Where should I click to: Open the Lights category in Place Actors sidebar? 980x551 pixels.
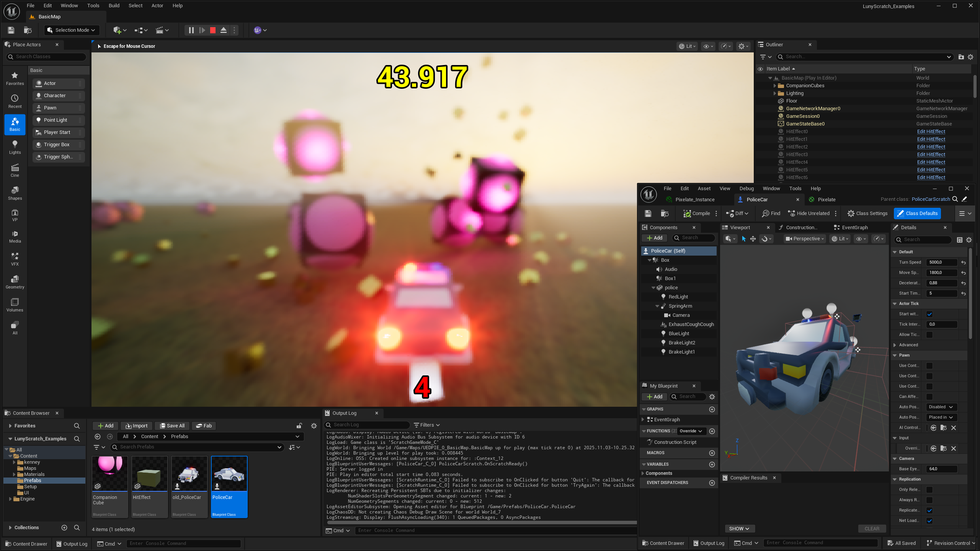pyautogui.click(x=15, y=147)
